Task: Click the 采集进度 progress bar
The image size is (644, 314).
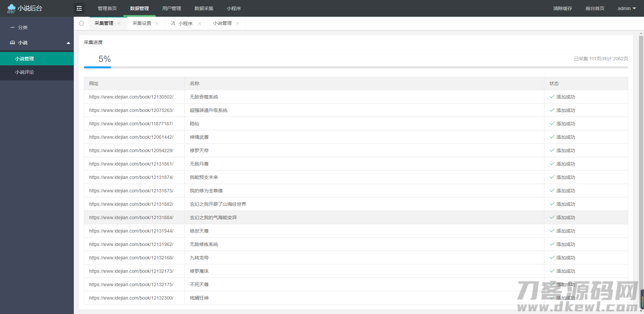Action: click(356, 67)
